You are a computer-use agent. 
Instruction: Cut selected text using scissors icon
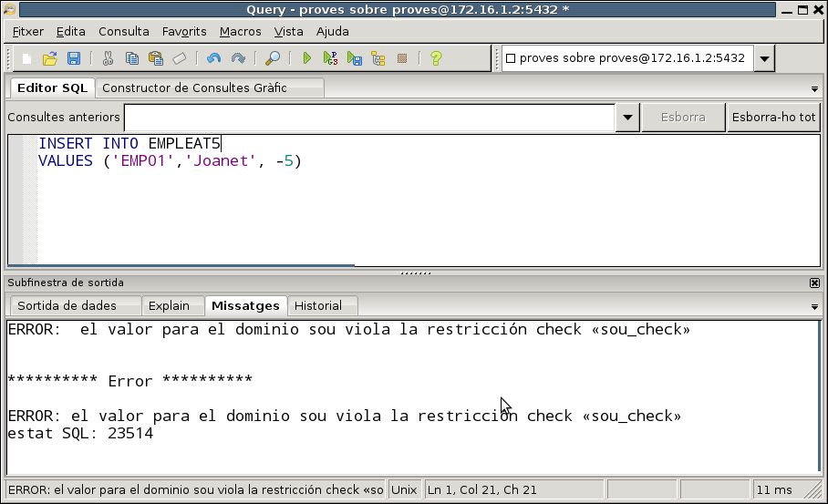point(108,58)
